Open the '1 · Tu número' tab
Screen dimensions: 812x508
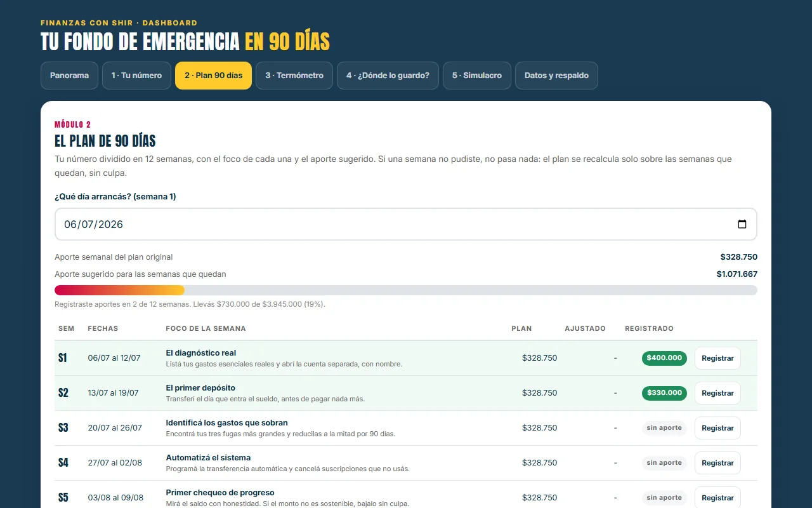136,76
